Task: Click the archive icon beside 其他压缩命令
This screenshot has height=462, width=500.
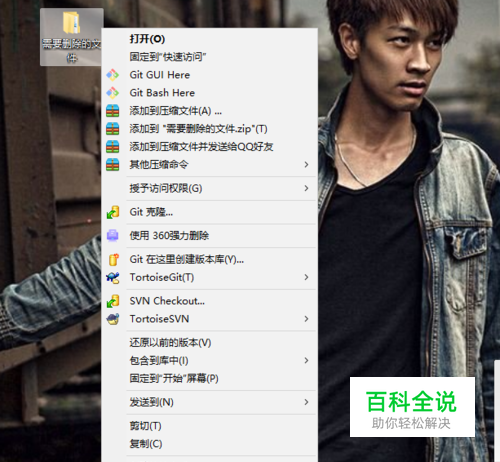Action: (112, 165)
